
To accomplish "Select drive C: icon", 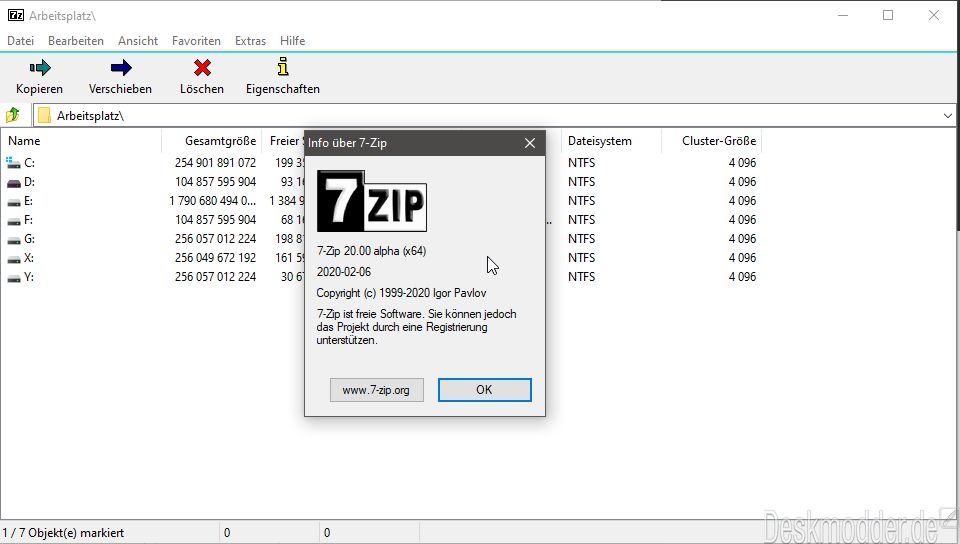I will click(13, 163).
